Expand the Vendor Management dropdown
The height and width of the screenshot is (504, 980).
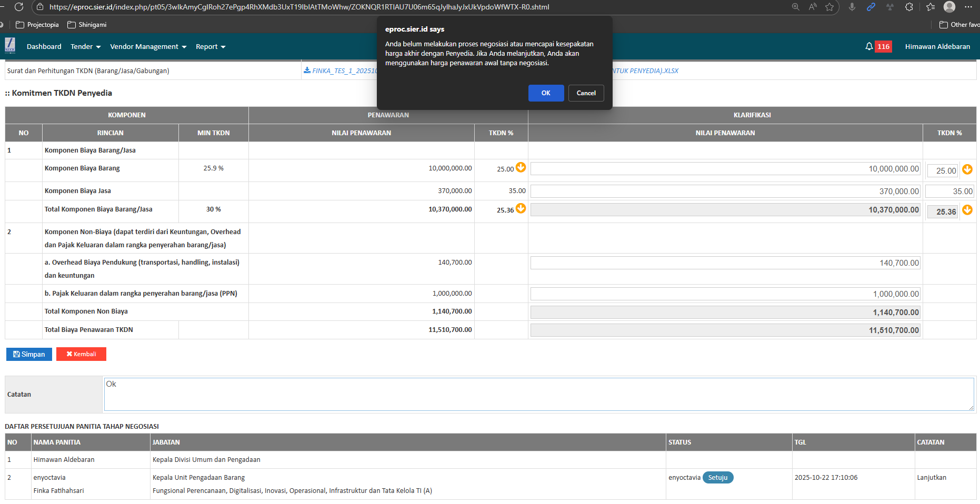(x=148, y=47)
